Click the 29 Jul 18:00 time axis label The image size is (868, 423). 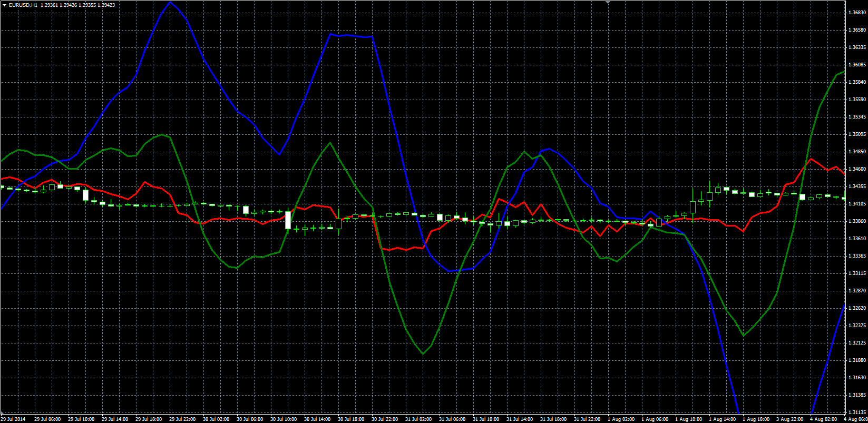click(x=149, y=419)
